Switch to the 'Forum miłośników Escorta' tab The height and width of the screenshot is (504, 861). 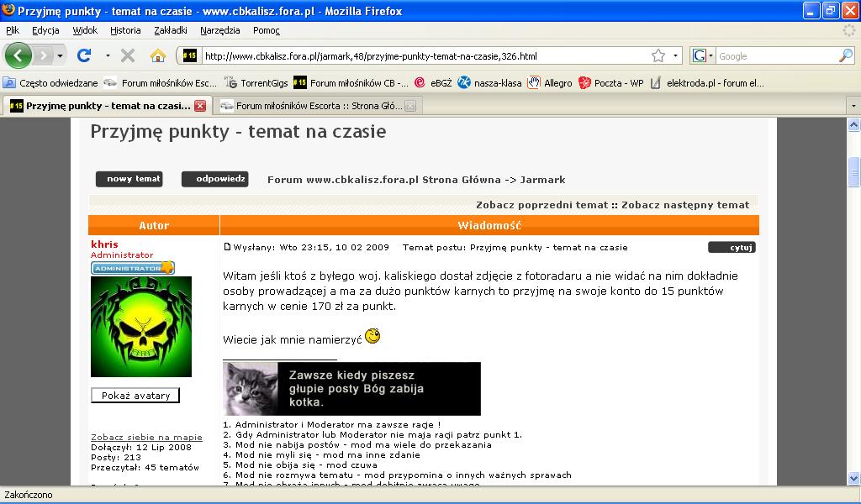point(311,106)
